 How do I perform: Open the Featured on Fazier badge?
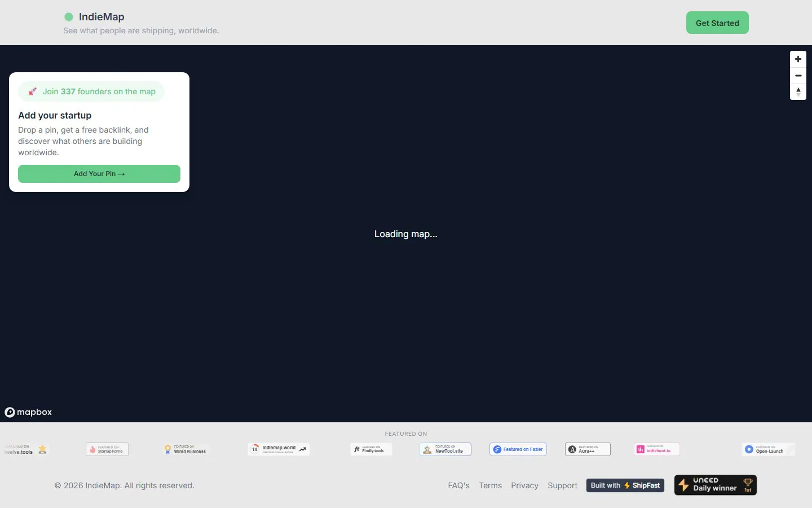click(x=518, y=449)
